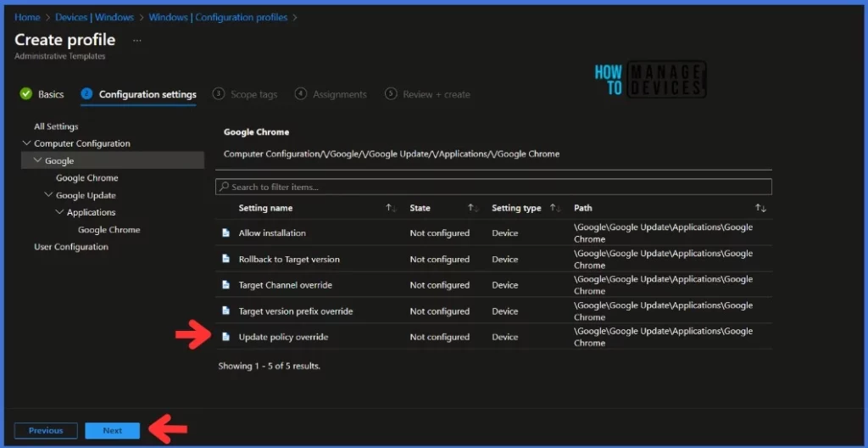
Task: Open Windows | Configuration profiles breadcrumb link
Action: (218, 17)
